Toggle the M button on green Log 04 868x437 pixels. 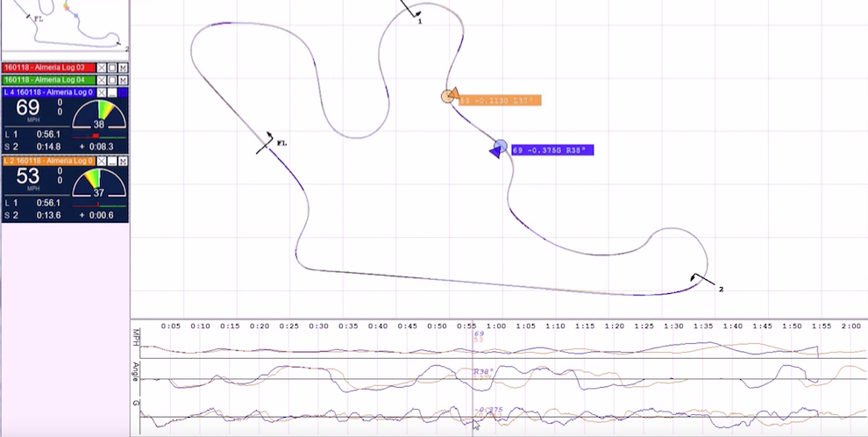(x=124, y=80)
